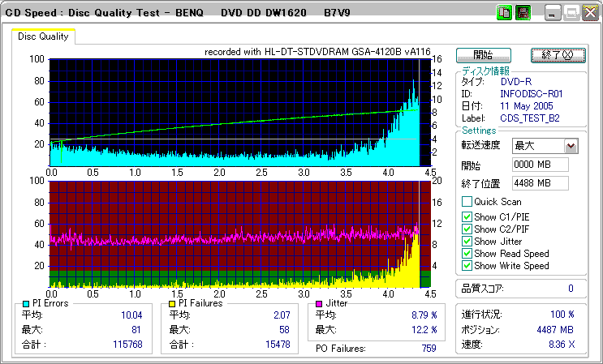Click the 終了位置 end position field
This screenshot has height=364, width=603.
(x=540, y=182)
